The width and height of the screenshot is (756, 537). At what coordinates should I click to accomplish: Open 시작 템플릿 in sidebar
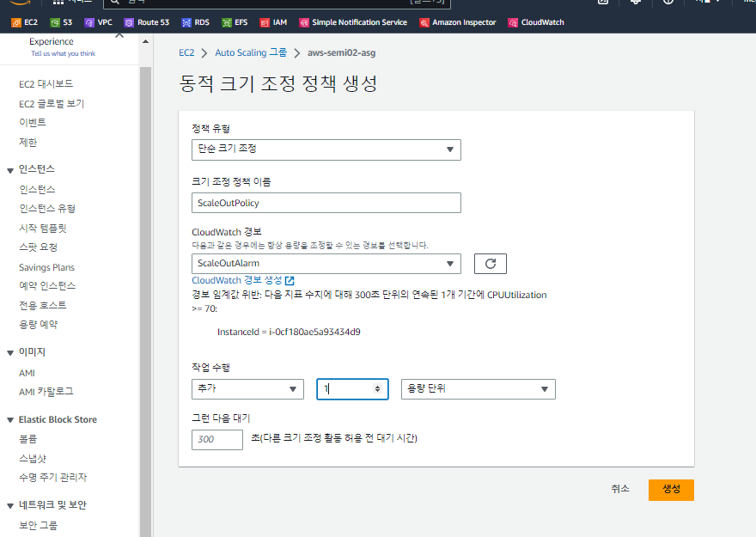pyautogui.click(x=43, y=229)
